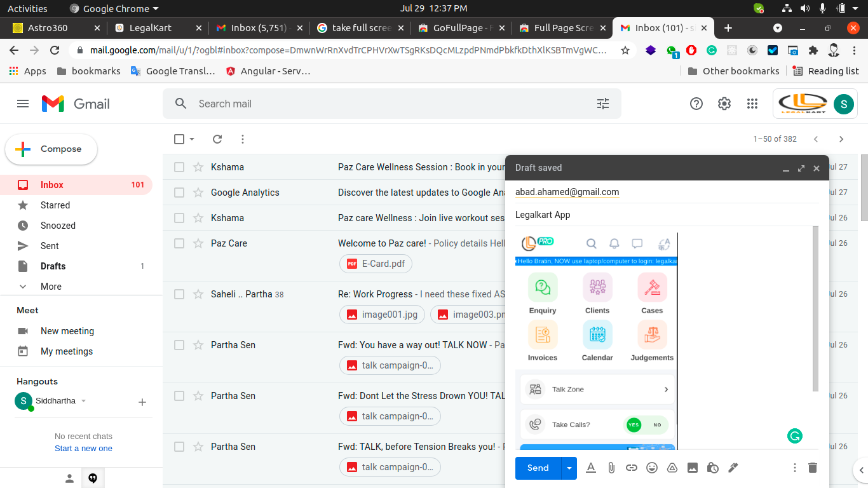Viewport: 868px width, 488px height.
Task: Open the more send options dropdown arrow
Action: [x=569, y=468]
